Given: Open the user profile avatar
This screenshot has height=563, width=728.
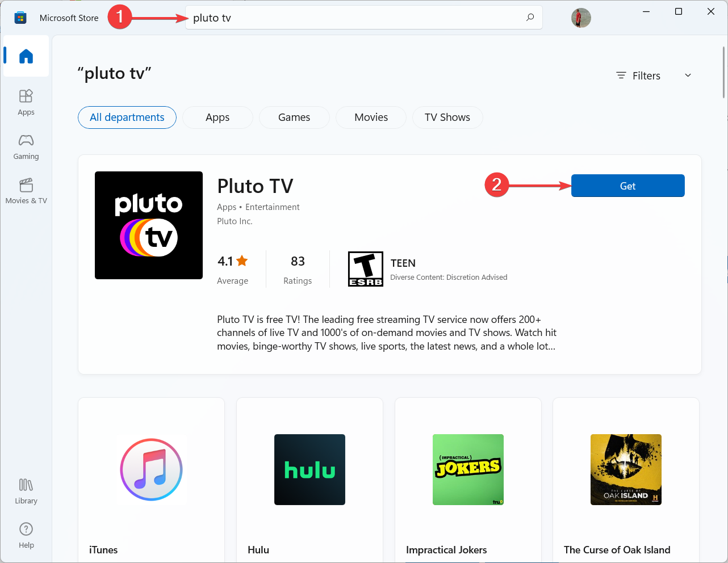Looking at the screenshot, I should coord(581,18).
